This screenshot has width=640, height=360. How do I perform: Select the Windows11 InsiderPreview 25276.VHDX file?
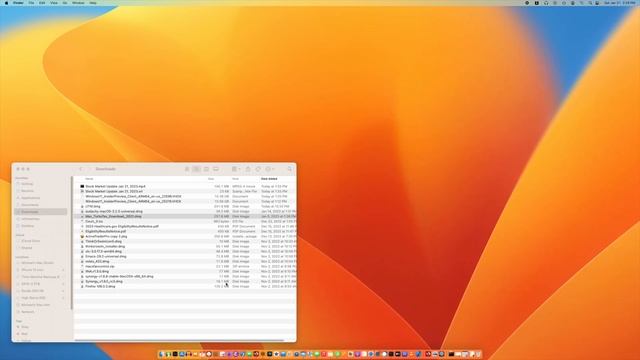133,201
